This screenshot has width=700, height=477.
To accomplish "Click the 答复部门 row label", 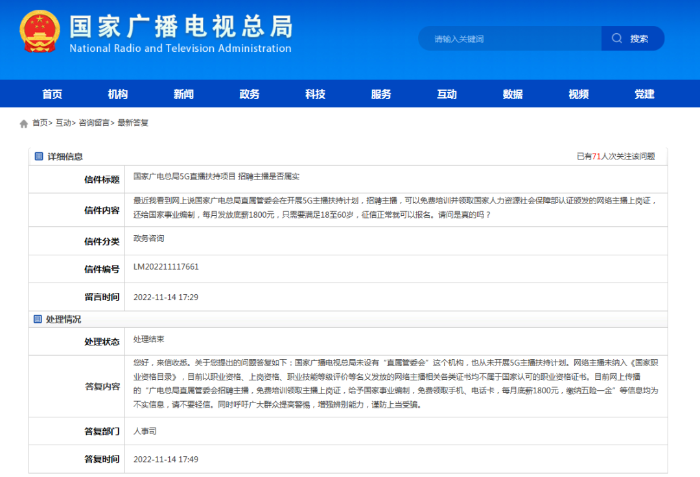I will coord(102,431).
